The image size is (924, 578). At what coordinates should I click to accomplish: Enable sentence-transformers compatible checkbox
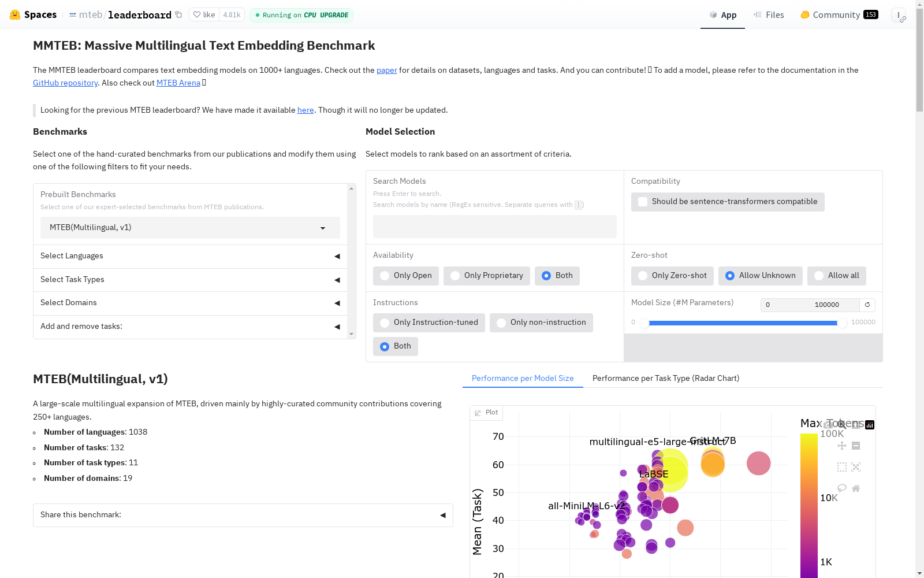point(643,202)
